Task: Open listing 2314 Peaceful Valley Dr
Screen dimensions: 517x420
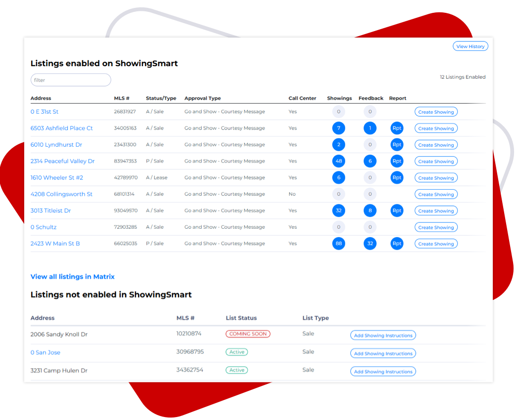Action: pyautogui.click(x=62, y=161)
